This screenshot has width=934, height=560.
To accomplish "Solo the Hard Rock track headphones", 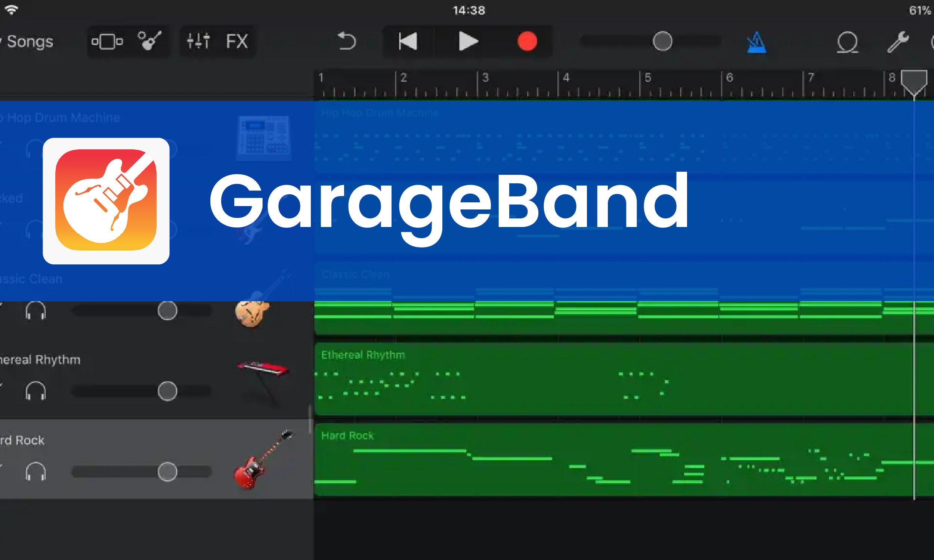I will pyautogui.click(x=35, y=472).
